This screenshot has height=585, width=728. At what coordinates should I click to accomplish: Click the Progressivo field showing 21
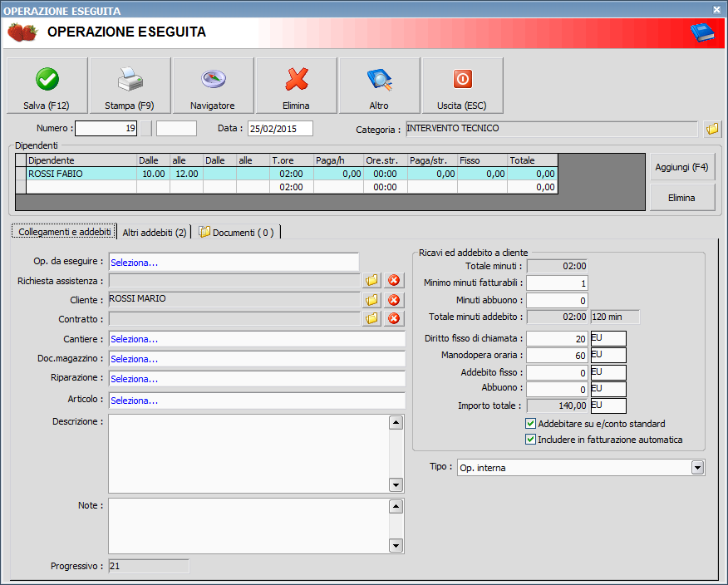pyautogui.click(x=149, y=566)
